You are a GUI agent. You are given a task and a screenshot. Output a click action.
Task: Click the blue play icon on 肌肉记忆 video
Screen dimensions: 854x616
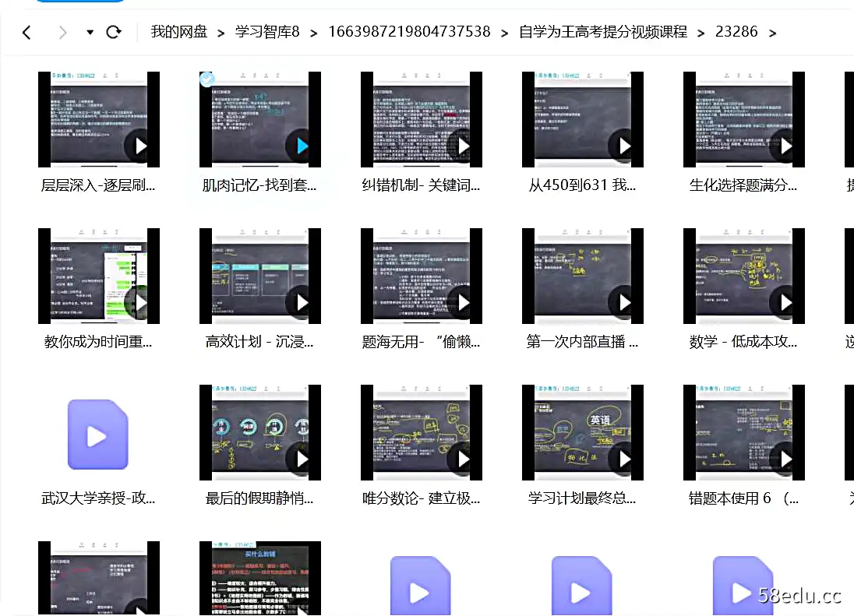pos(302,146)
